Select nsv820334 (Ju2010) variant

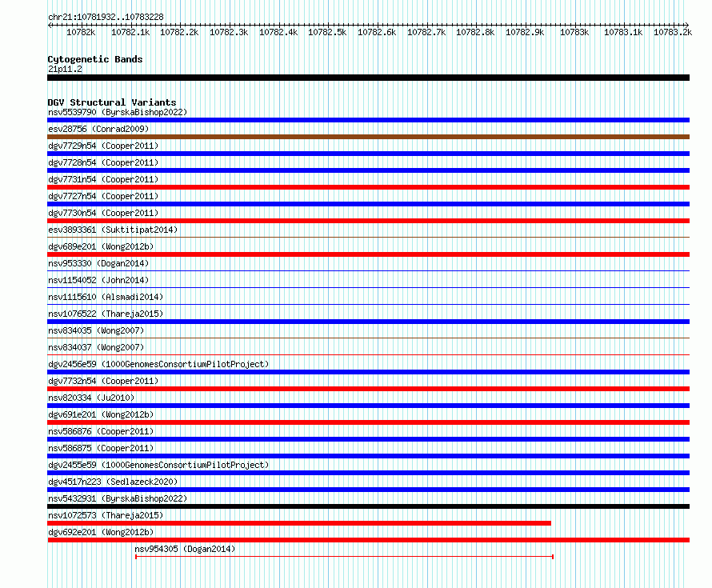[x=91, y=398]
